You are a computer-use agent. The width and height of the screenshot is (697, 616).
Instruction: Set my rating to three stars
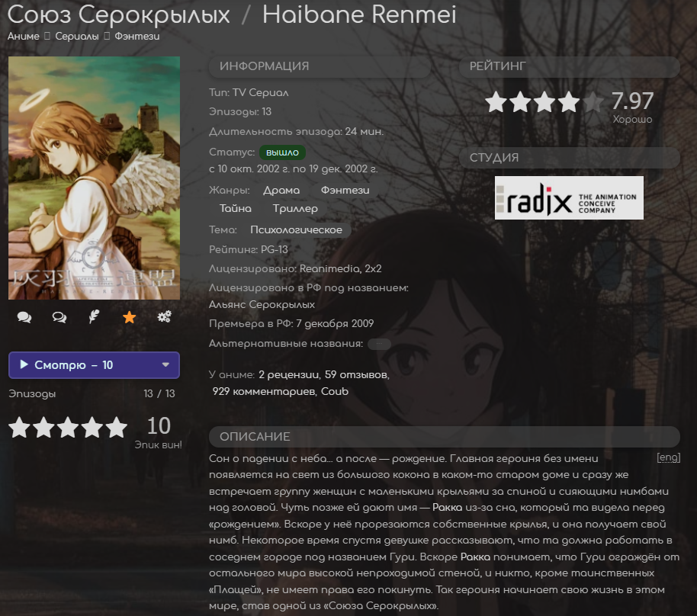pos(68,427)
